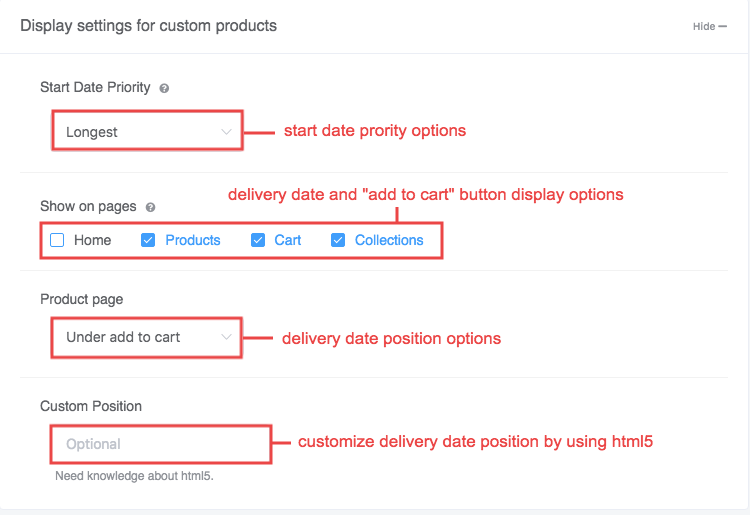Image resolution: width=750 pixels, height=515 pixels.
Task: Click the Start Date Priority help icon
Action: point(164,88)
